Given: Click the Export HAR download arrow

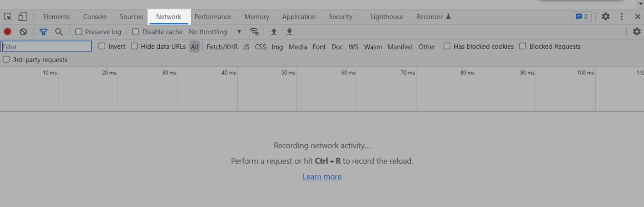Looking at the screenshot, I should 289,32.
